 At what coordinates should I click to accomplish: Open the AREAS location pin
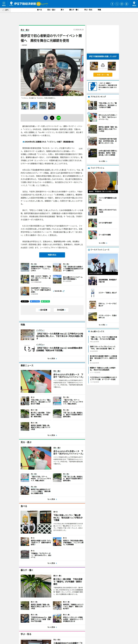pyautogui.click(x=134, y=4)
